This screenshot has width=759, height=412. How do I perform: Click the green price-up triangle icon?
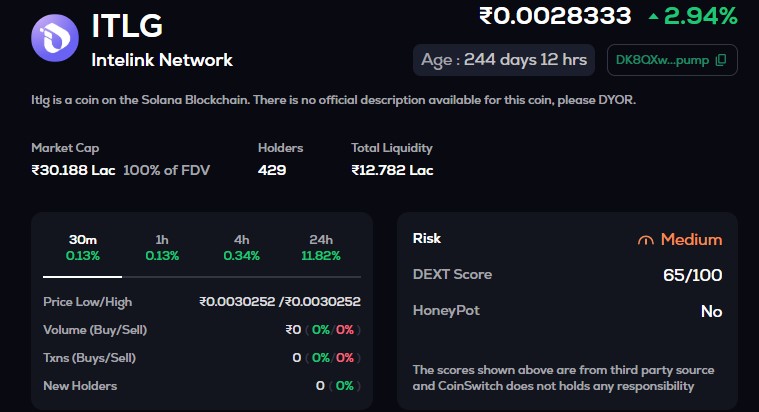click(653, 16)
